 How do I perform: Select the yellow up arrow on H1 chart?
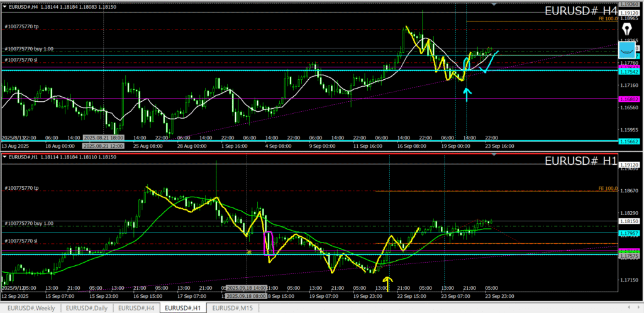click(x=387, y=283)
